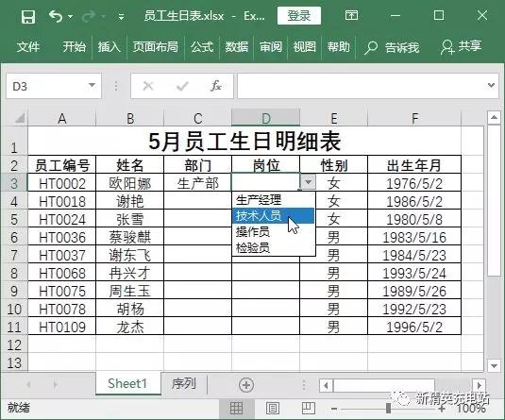Select row 12 header
The height and width of the screenshot is (420, 505).
coord(14,344)
